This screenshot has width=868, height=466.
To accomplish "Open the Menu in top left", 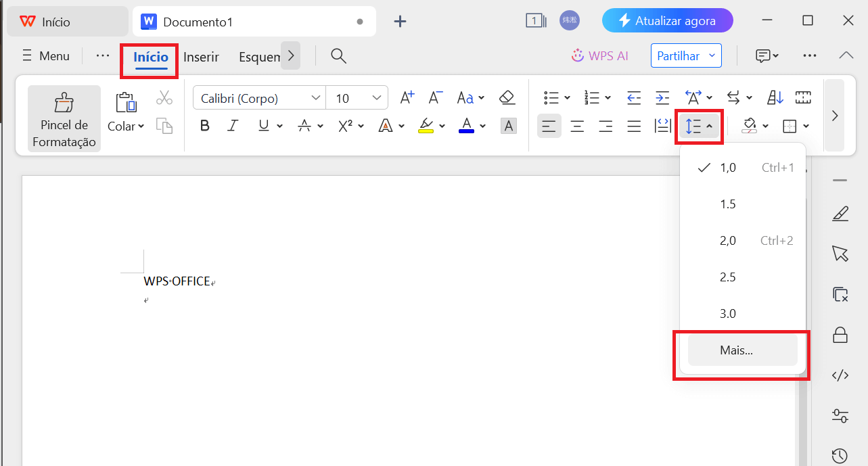I will click(45, 55).
